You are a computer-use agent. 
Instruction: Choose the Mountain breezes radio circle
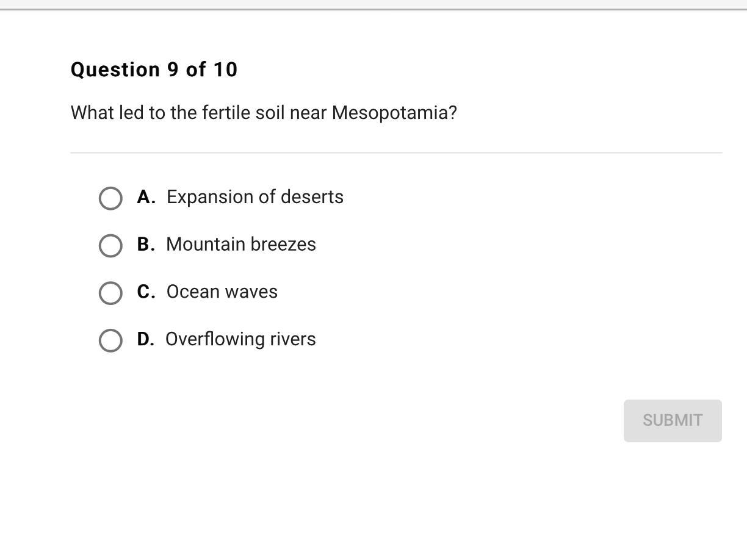pyautogui.click(x=110, y=246)
